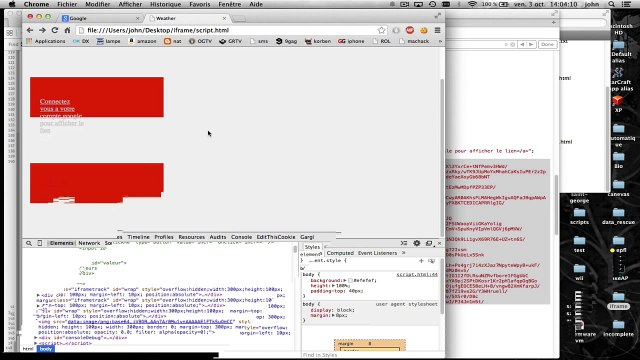Open DevTools settings gear
This screenshot has width=640, height=360.
pyautogui.click(x=417, y=243)
